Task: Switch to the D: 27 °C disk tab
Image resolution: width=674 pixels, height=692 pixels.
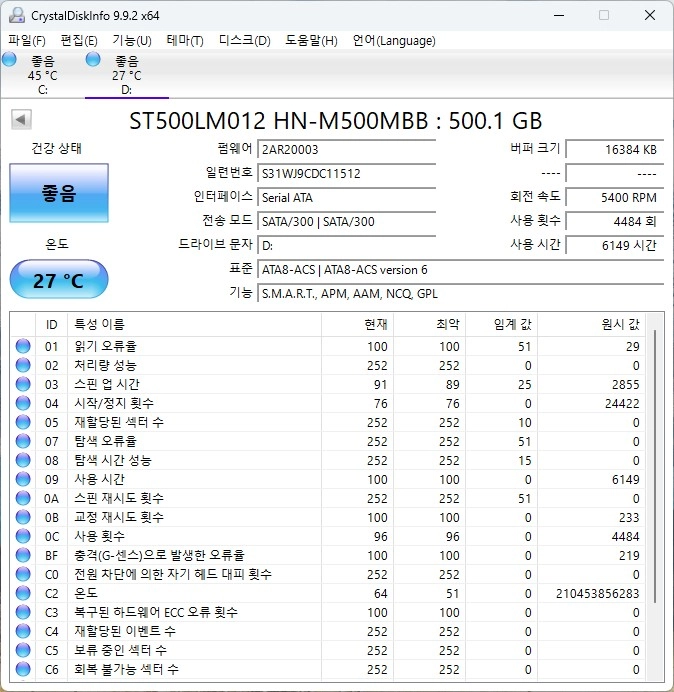Action: [127, 75]
